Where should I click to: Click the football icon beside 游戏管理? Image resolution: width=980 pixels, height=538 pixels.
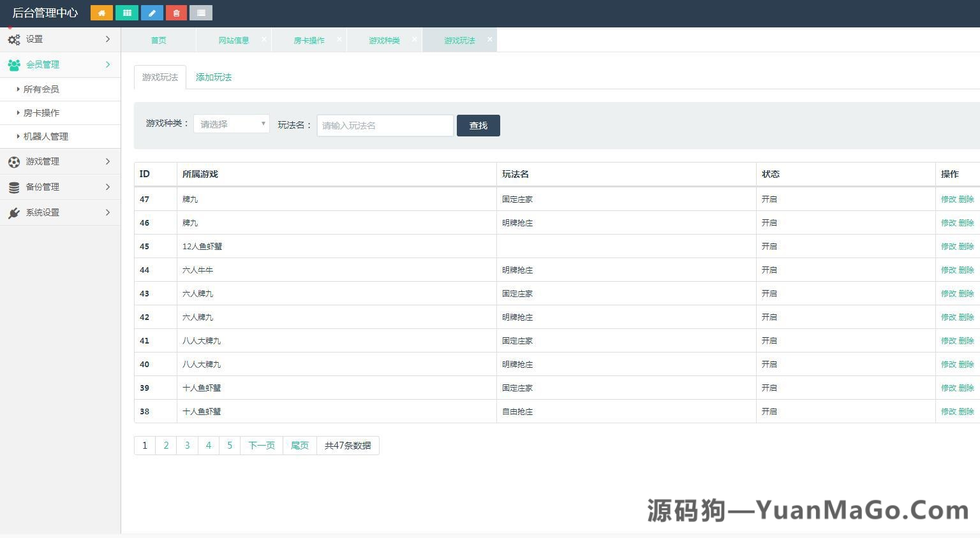coord(14,161)
